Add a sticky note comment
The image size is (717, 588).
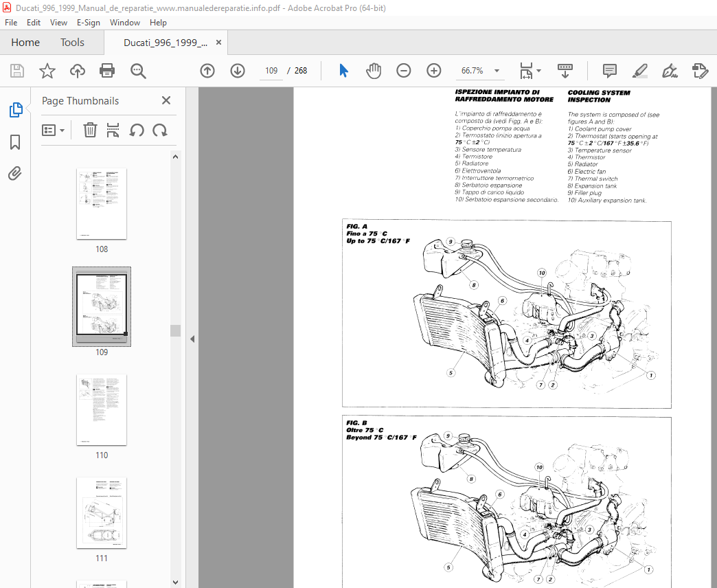click(610, 71)
